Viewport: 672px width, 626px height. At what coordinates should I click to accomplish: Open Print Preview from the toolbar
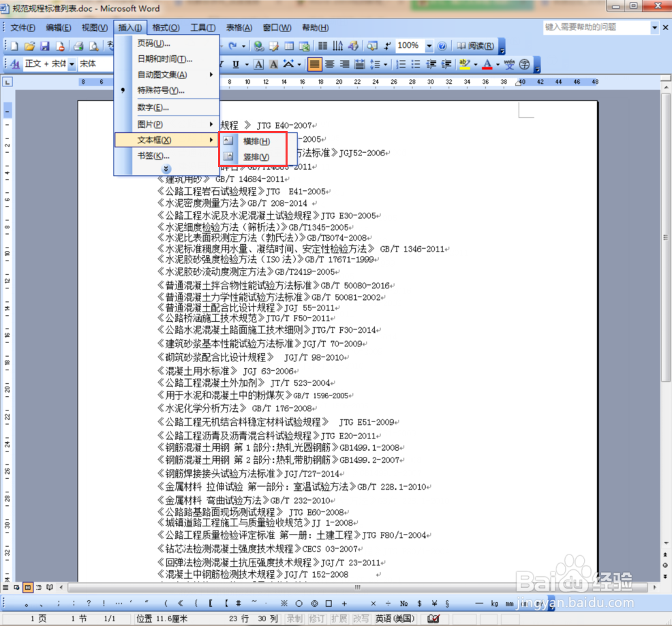pos(93,46)
